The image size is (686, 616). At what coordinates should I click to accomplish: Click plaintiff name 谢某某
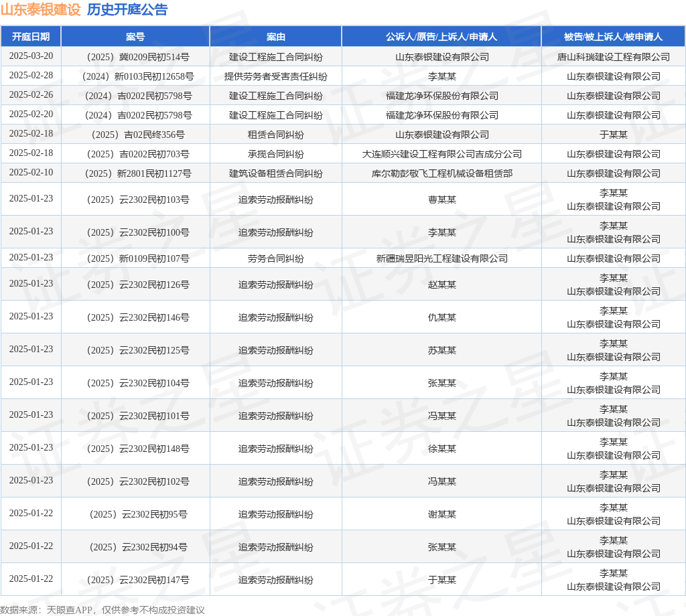point(442,514)
